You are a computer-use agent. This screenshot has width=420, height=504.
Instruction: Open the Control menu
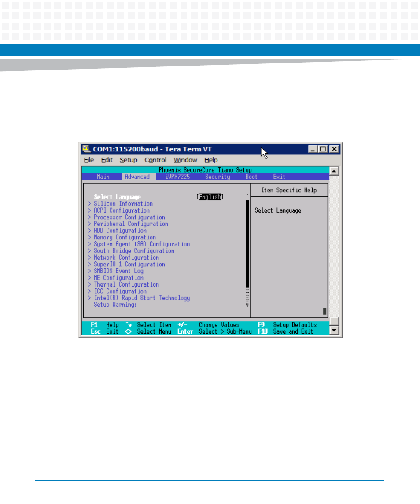[x=155, y=160]
